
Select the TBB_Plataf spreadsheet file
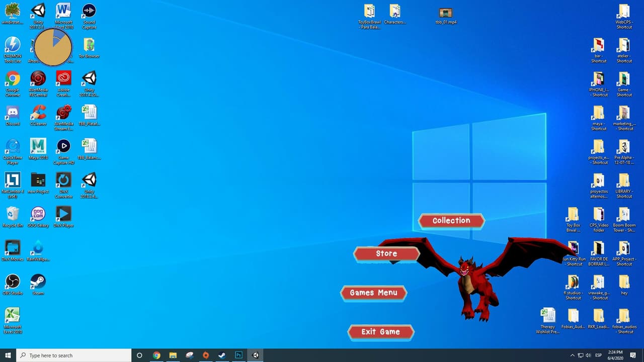click(x=89, y=116)
